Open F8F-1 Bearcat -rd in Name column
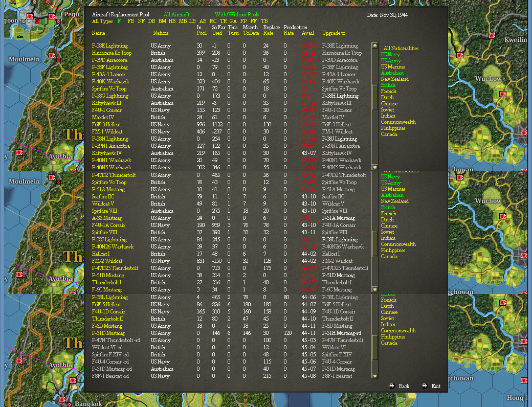This screenshot has height=407, width=532. coord(110,376)
